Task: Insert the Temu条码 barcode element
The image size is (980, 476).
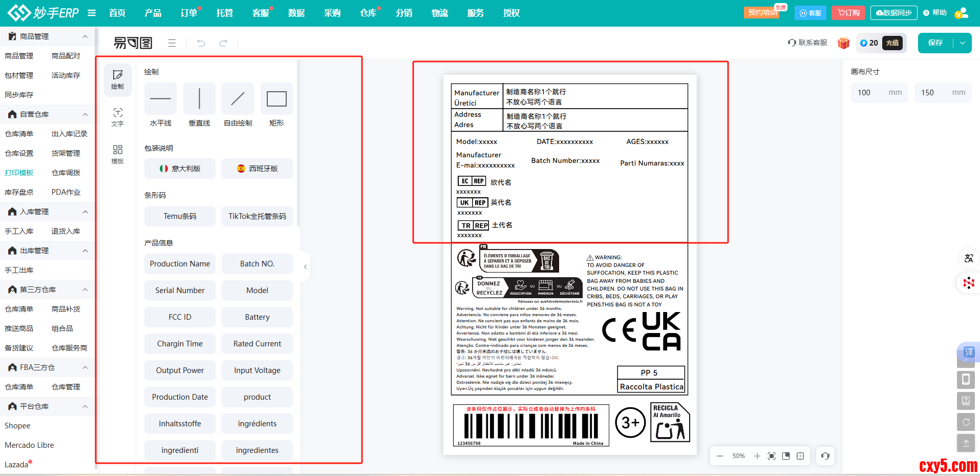Action: pyautogui.click(x=180, y=216)
